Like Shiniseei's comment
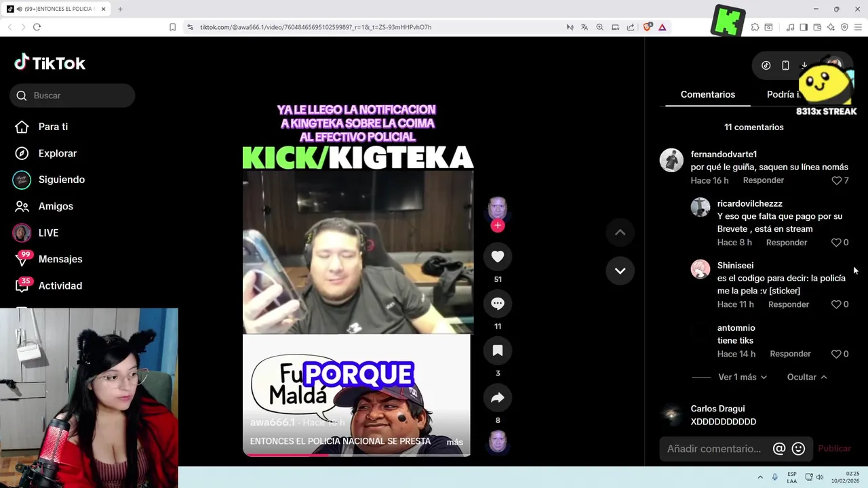Viewport: 868px width, 488px height. 836,304
